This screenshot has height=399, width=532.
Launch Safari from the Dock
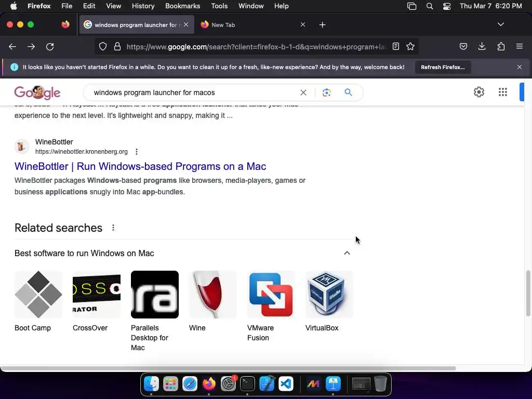[x=190, y=384]
